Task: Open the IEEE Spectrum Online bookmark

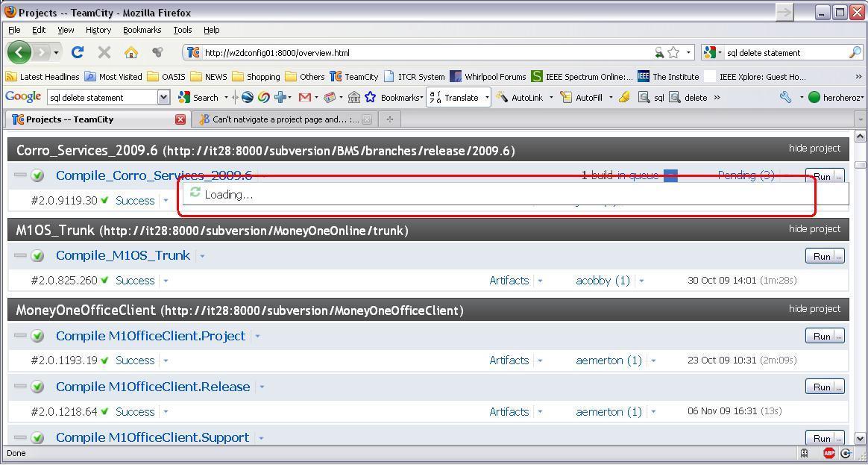Action: (x=582, y=76)
